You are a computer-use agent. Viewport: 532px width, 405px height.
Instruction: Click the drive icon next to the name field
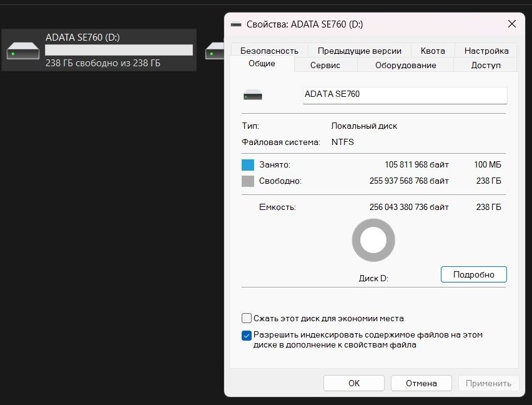coord(253,95)
